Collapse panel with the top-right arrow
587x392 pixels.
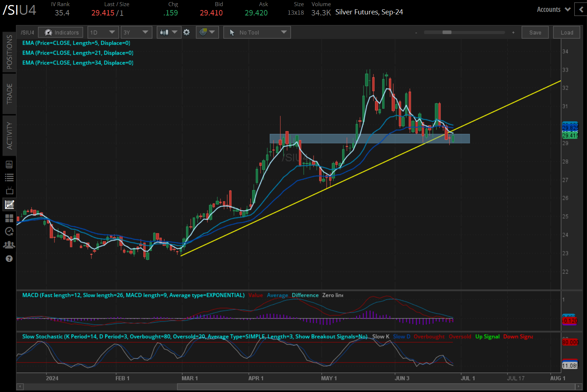click(x=581, y=10)
